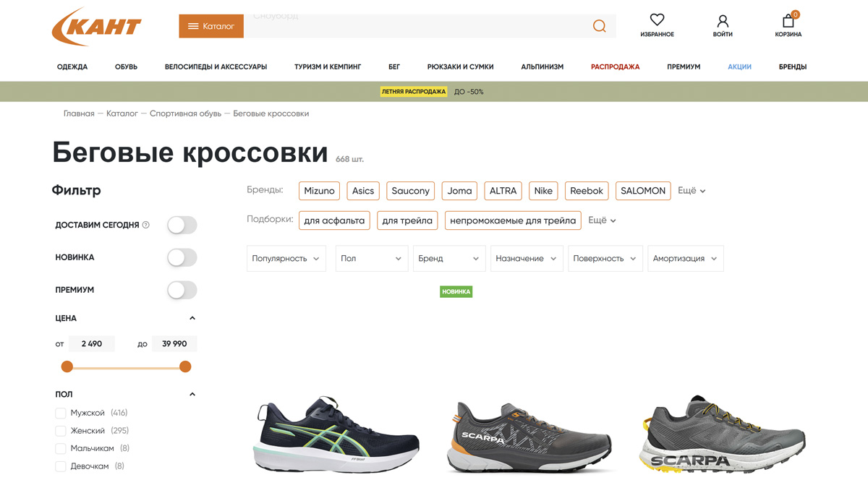Click inside the search field
The width and height of the screenshot is (868, 480).
(x=430, y=26)
